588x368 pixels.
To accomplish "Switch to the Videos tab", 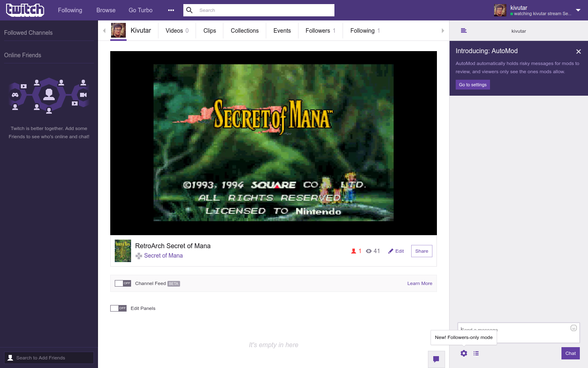I will click(x=177, y=31).
